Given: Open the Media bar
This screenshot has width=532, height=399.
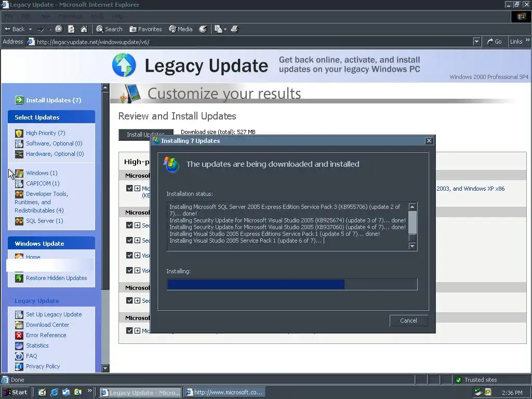Looking at the screenshot, I should 181,29.
